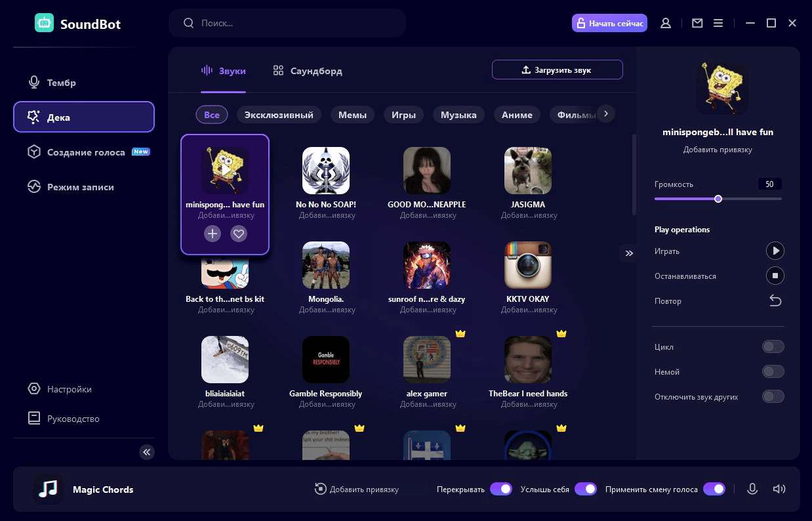The width and height of the screenshot is (812, 521).
Task: Disable the Услышь себя toggle
Action: point(585,489)
